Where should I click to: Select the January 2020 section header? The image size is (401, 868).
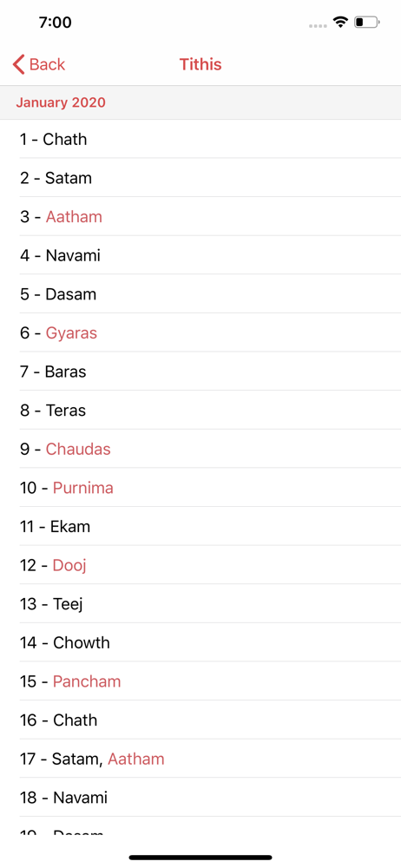[200, 102]
